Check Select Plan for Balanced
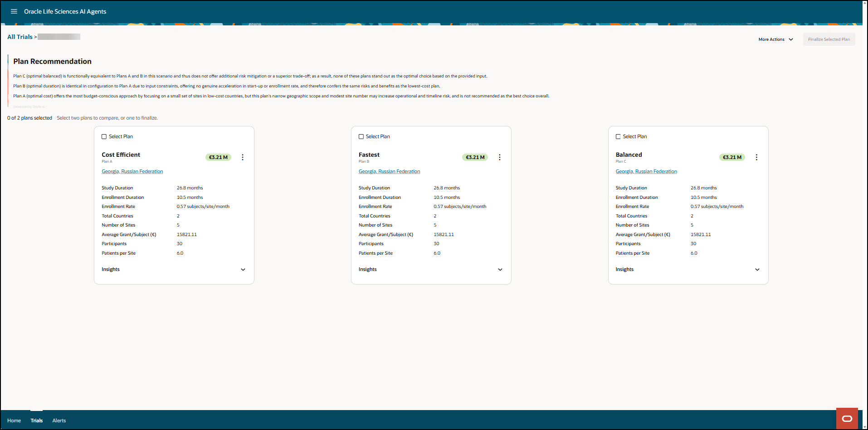The image size is (868, 430). click(x=618, y=136)
